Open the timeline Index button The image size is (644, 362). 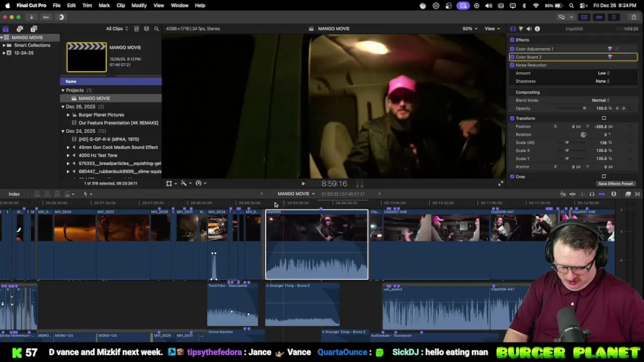tap(14, 194)
